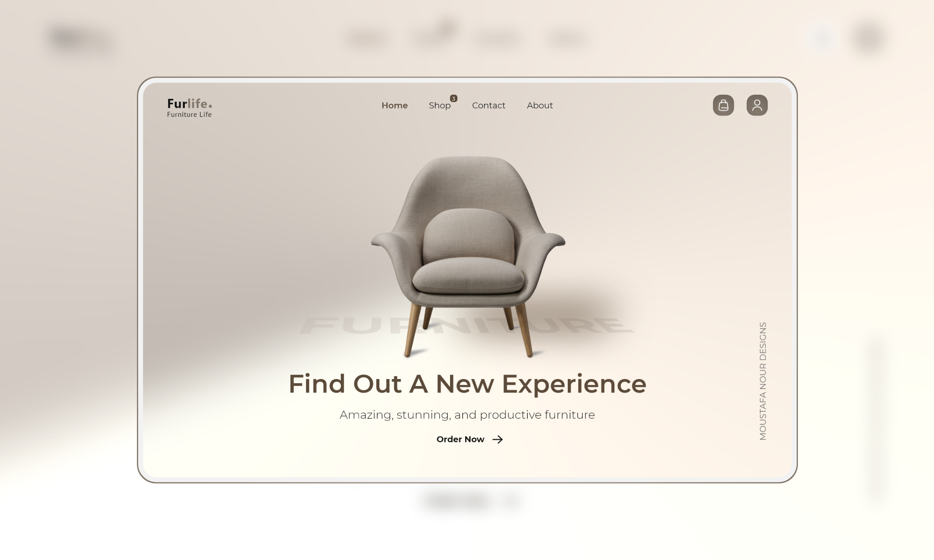Open the shopping bag cart icon
Screen dimensions: 934x560
tap(723, 105)
